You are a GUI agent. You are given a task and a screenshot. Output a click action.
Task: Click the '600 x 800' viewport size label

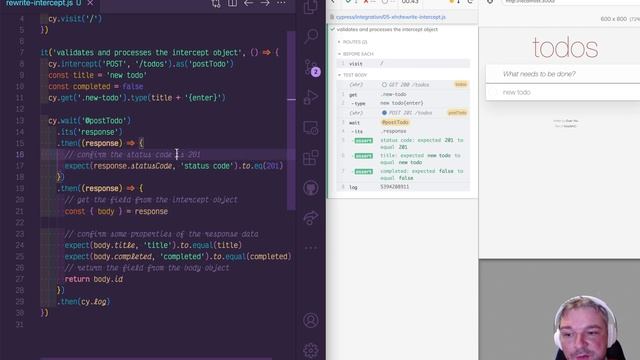pyautogui.click(x=613, y=19)
